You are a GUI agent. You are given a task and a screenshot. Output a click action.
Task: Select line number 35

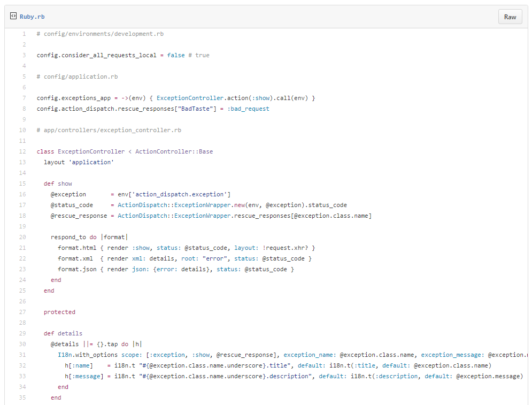point(22,398)
